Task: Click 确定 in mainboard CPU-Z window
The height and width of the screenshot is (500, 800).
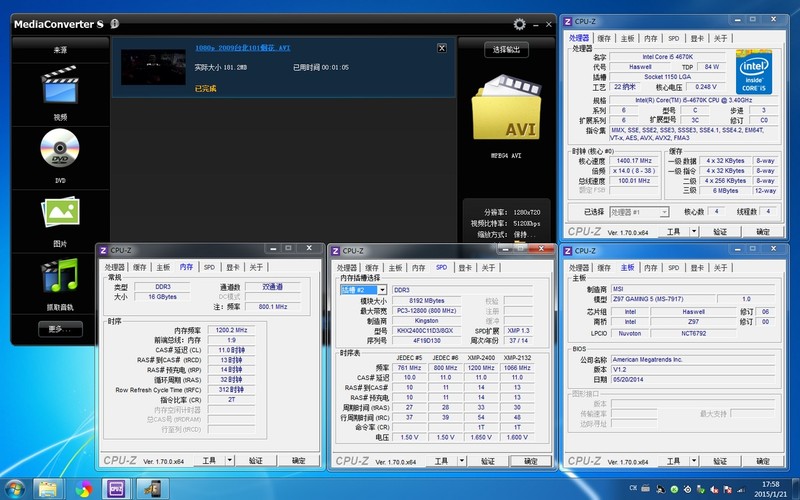Action: pyautogui.click(x=763, y=461)
